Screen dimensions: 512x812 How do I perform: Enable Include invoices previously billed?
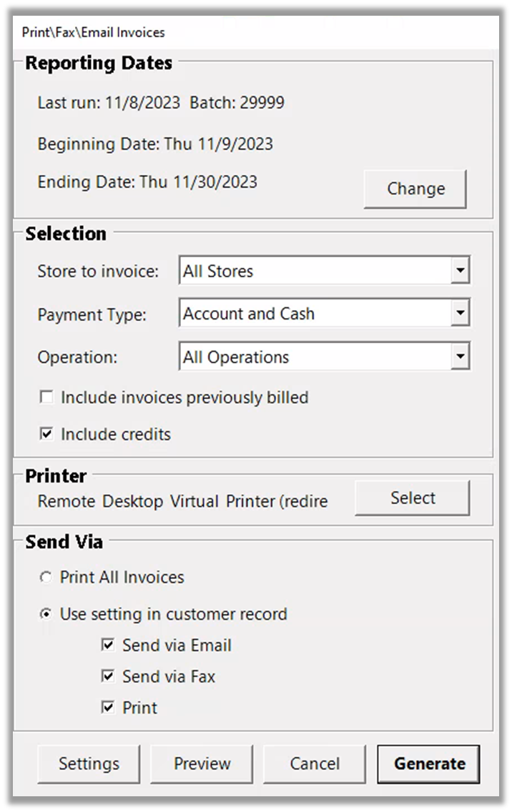click(46, 397)
